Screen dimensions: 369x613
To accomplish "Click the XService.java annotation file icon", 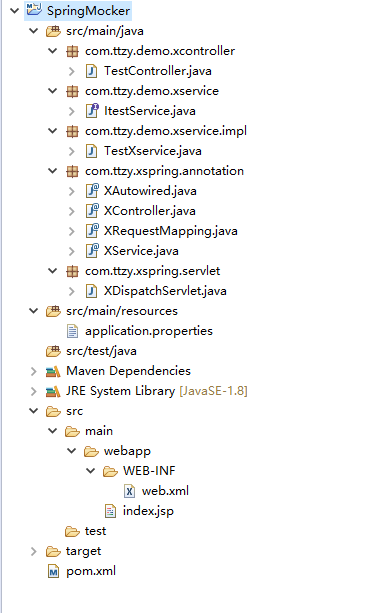I will pyautogui.click(x=92, y=251).
